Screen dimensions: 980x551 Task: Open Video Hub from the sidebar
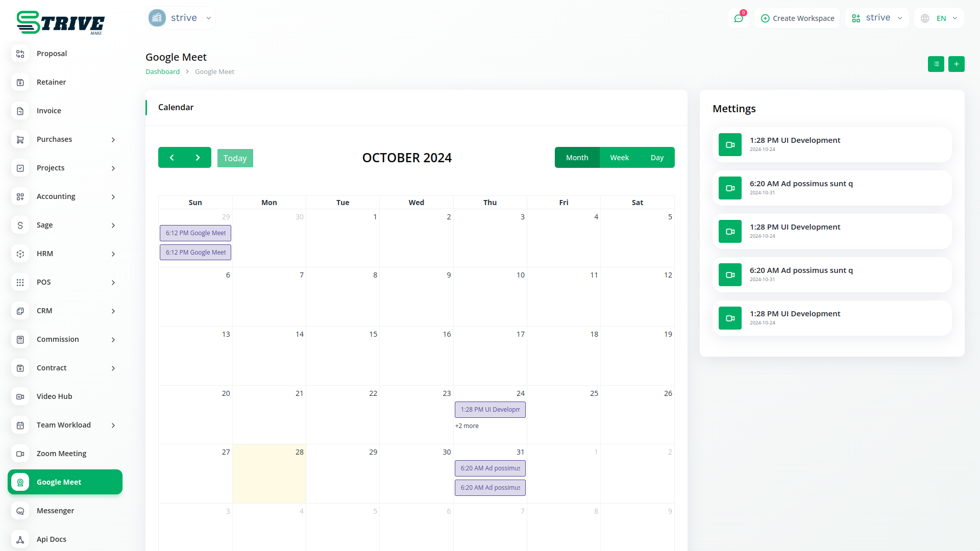tap(54, 396)
